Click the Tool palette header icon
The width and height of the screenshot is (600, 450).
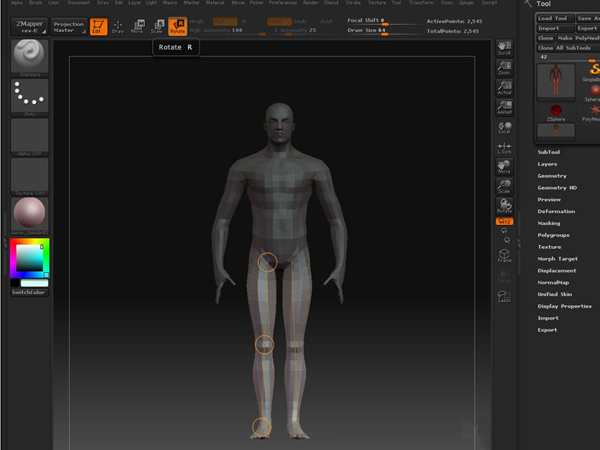528,4
